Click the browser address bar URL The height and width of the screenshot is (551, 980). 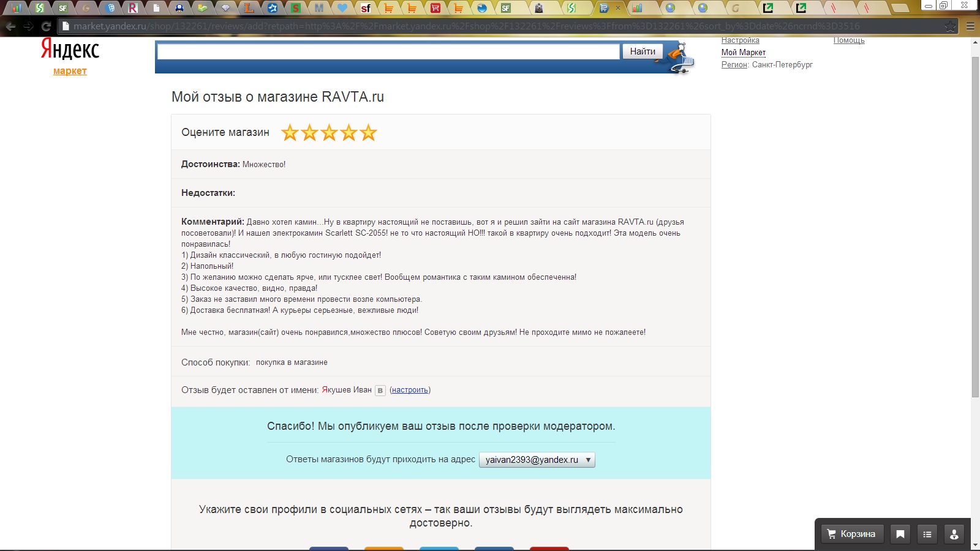(467, 26)
